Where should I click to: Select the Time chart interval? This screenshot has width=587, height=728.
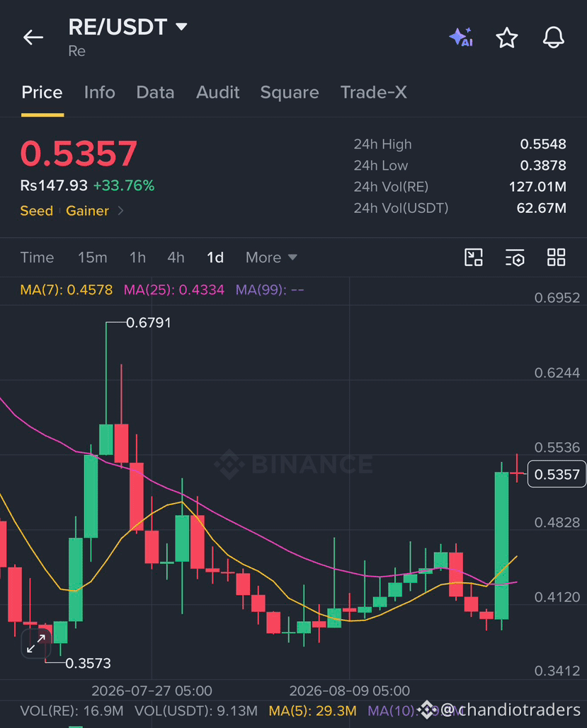coord(38,258)
